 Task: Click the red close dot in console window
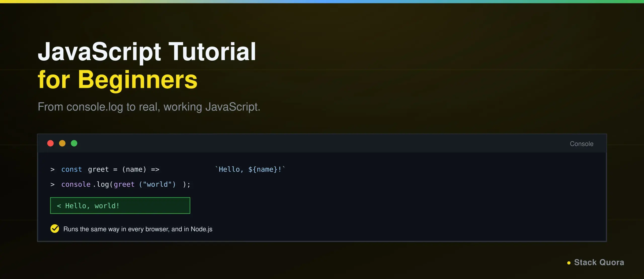click(x=51, y=143)
